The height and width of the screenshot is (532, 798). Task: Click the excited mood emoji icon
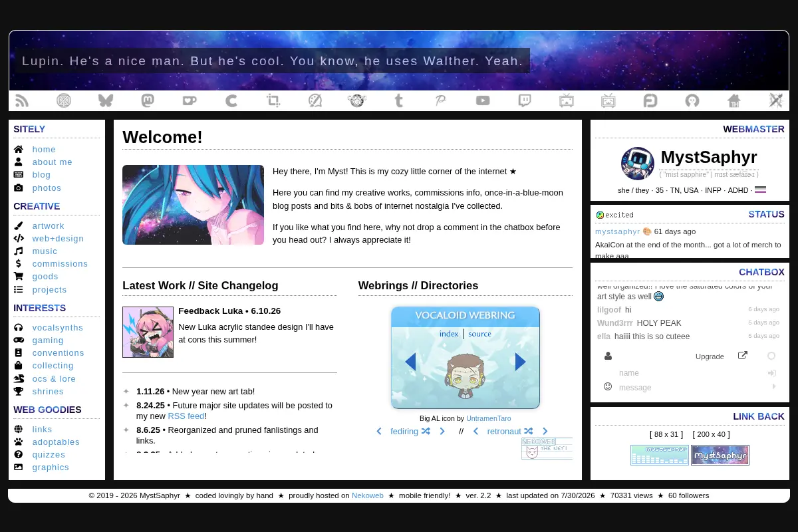tap(600, 215)
